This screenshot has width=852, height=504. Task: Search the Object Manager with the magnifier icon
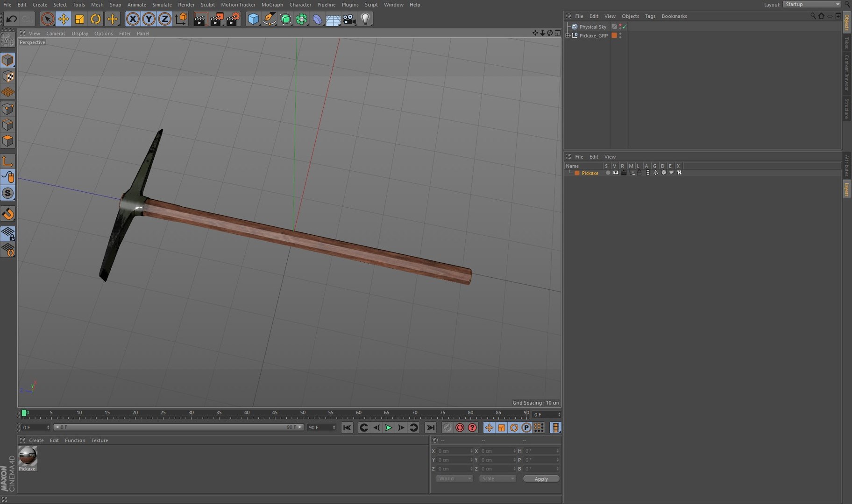tap(813, 16)
